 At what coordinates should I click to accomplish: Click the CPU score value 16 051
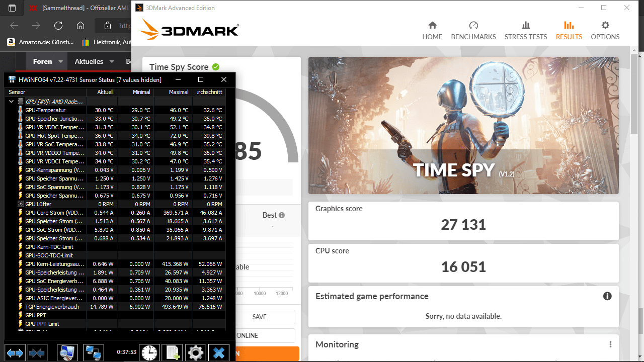(463, 266)
